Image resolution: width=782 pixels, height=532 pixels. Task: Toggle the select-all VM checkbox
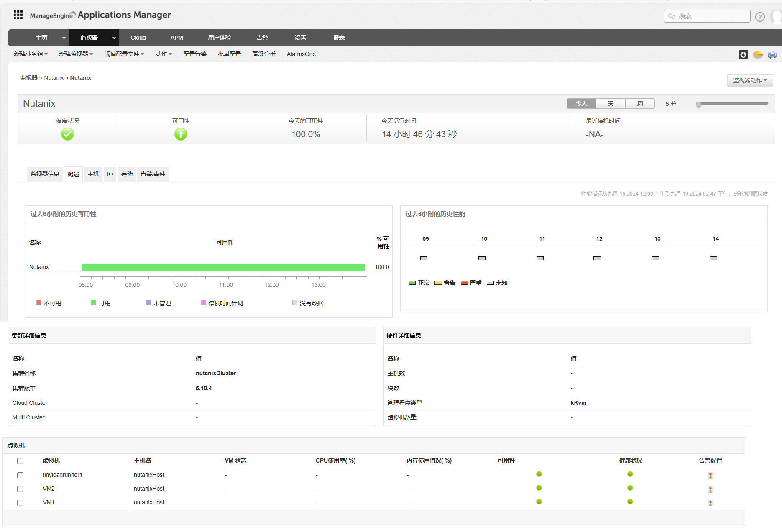[x=20, y=461]
